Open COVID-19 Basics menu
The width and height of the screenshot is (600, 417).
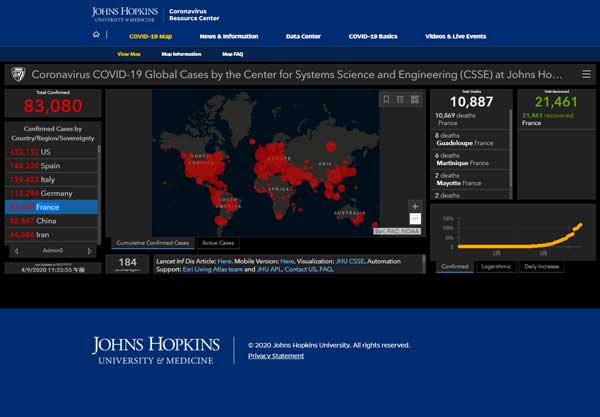373,36
